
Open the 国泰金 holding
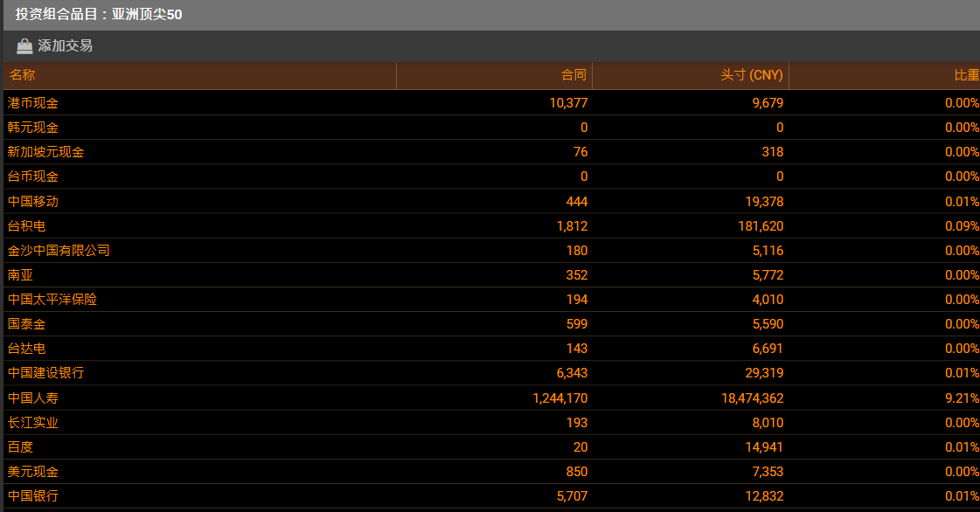click(x=27, y=323)
